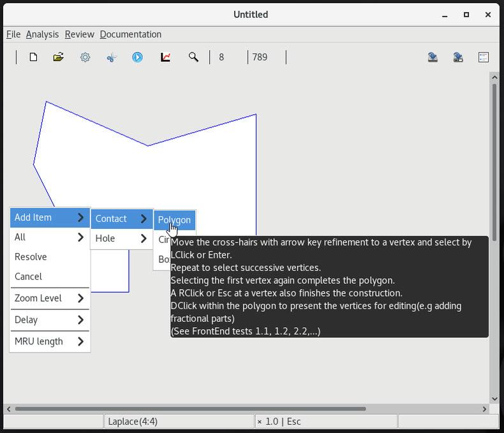
Task: Open a file with the folder icon
Action: pos(59,57)
